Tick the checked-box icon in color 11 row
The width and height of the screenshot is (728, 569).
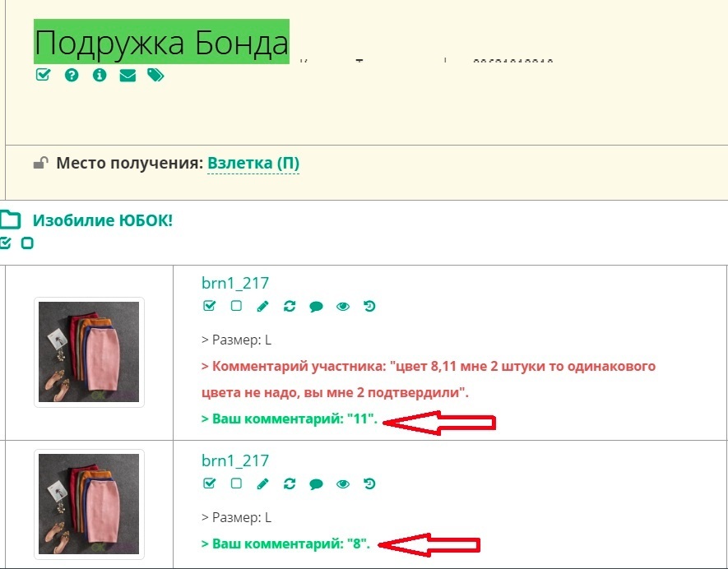point(210,306)
